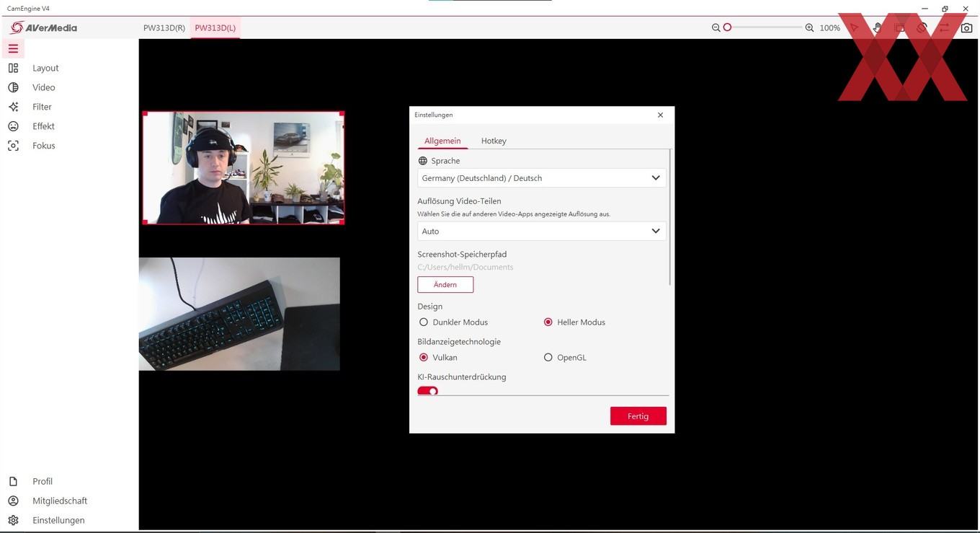The height and width of the screenshot is (533, 980).
Task: Click the Video label in sidebar
Action: click(44, 87)
